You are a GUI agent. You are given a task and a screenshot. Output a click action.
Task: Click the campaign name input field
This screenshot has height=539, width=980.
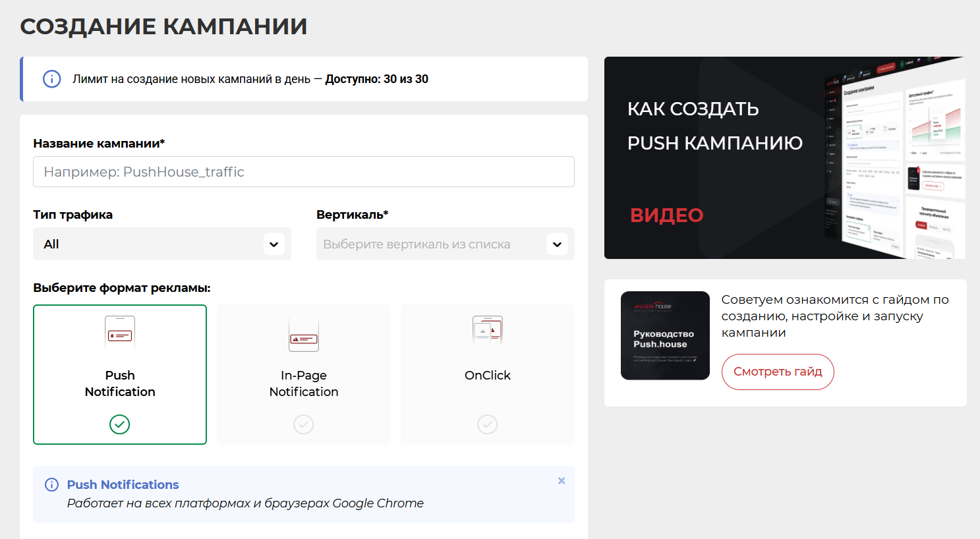tap(304, 172)
